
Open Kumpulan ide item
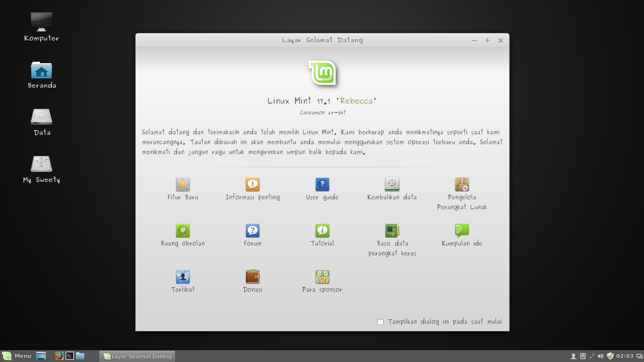(x=462, y=235)
